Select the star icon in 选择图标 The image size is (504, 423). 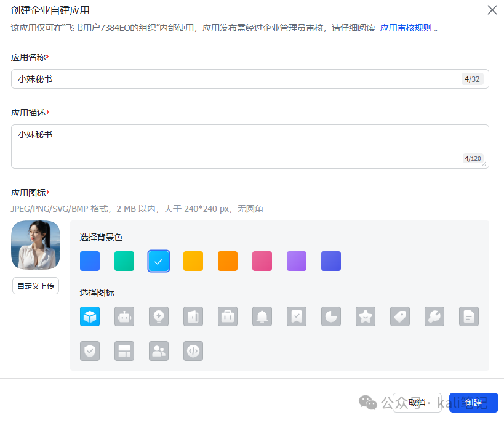(365, 316)
